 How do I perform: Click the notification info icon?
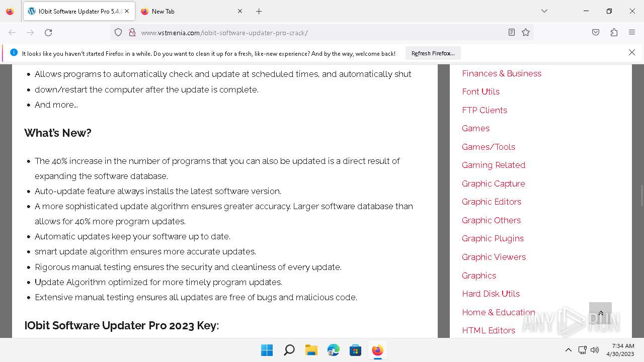pos(14,52)
